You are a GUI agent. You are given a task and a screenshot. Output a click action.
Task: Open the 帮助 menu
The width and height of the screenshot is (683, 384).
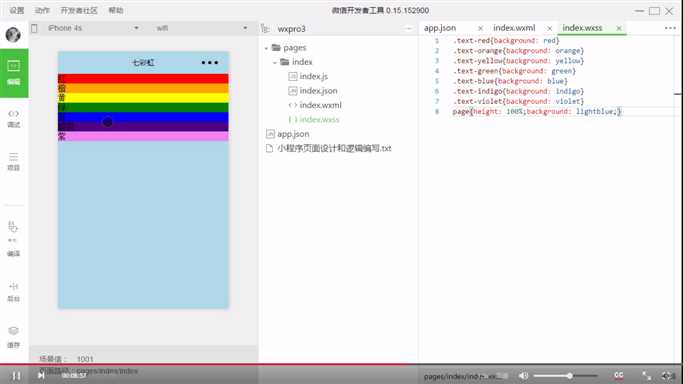[116, 10]
